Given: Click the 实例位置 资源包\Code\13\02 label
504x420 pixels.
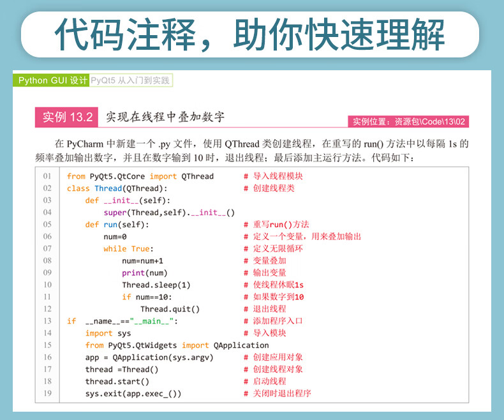Looking at the screenshot, I should coord(408,121).
